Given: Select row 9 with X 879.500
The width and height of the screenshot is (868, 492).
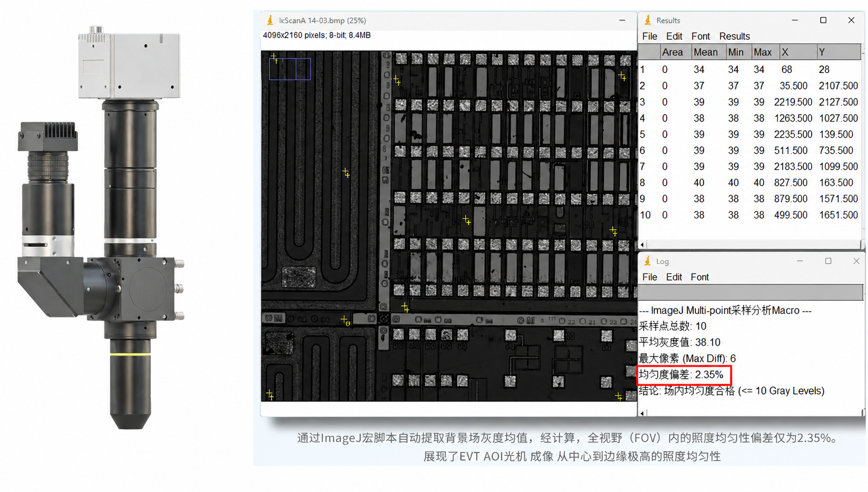Looking at the screenshot, I should (750, 199).
